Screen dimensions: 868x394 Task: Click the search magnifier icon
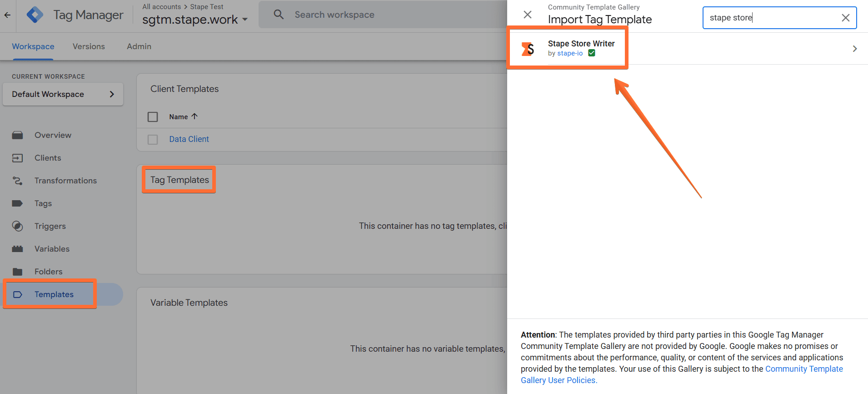(x=279, y=15)
